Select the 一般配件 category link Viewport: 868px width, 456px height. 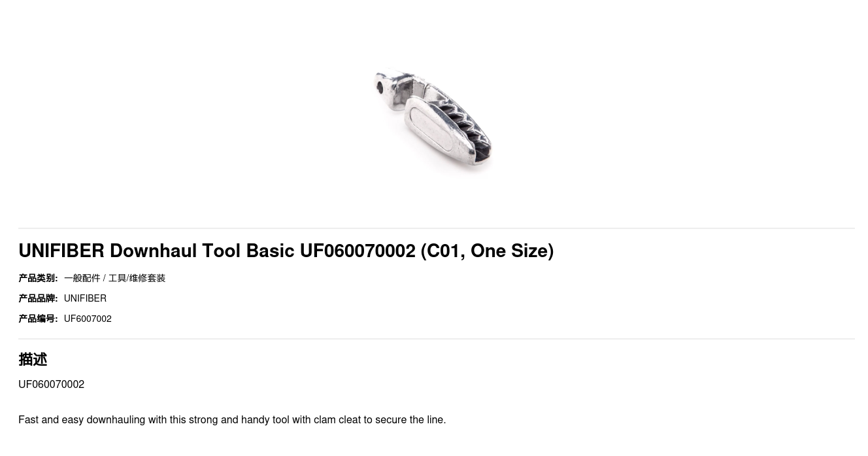click(x=82, y=278)
